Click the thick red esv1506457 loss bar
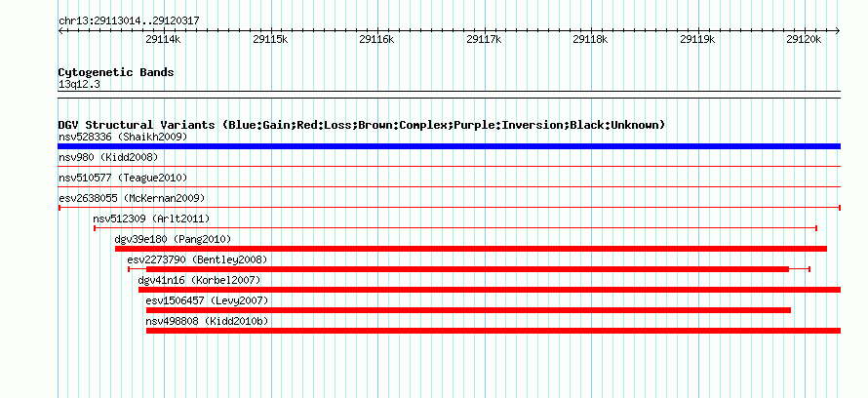Image resolution: width=868 pixels, height=398 pixels. tap(468, 310)
